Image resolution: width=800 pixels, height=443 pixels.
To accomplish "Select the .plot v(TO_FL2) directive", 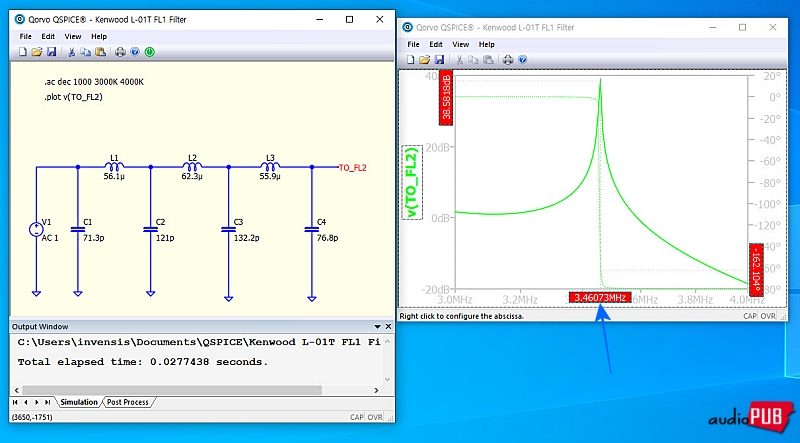I will pyautogui.click(x=73, y=97).
